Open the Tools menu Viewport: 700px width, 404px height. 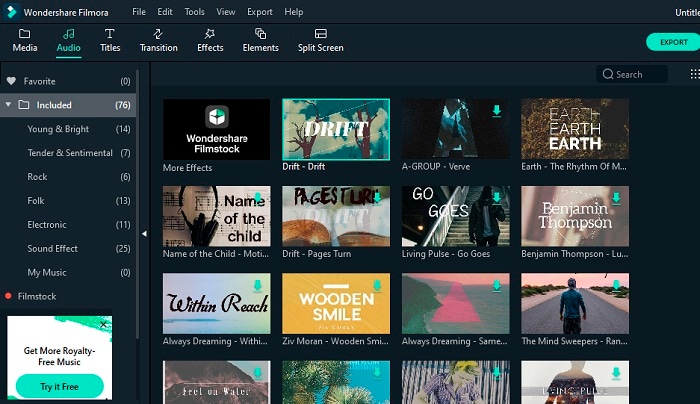point(195,12)
